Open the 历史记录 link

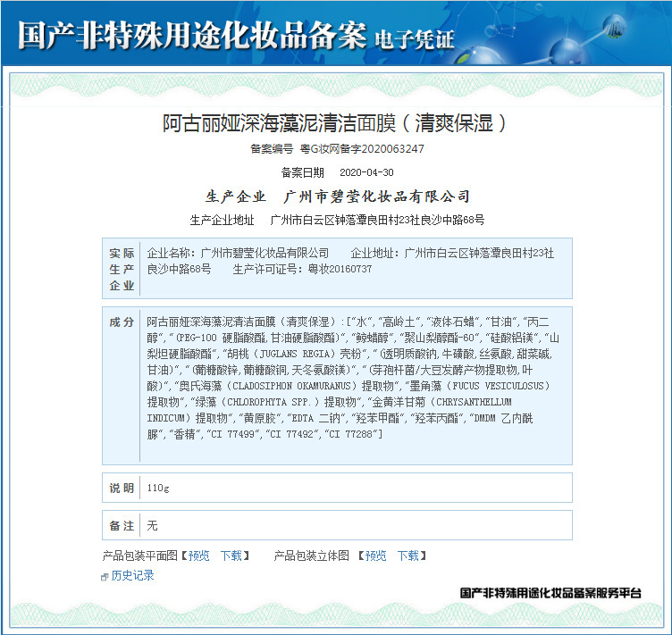point(132,575)
